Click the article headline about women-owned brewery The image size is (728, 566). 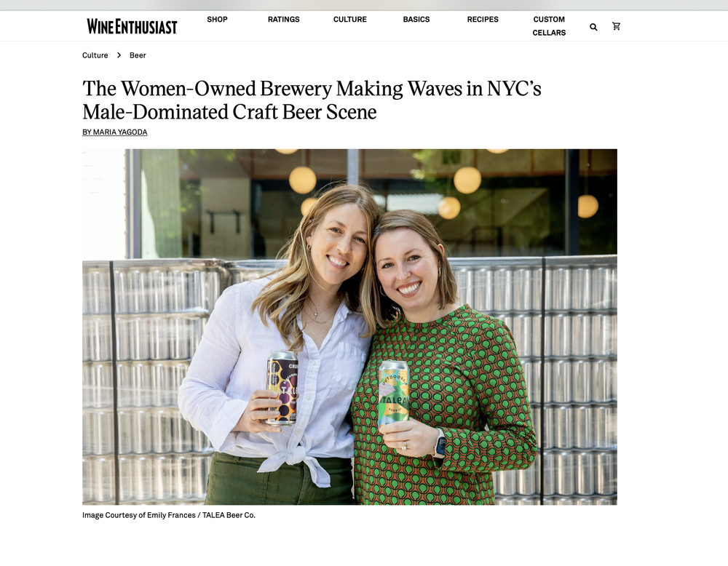tap(312, 100)
